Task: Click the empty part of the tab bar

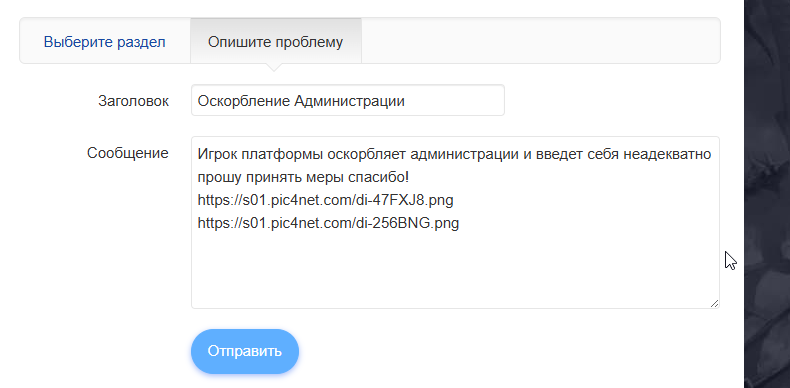Action: click(x=540, y=41)
